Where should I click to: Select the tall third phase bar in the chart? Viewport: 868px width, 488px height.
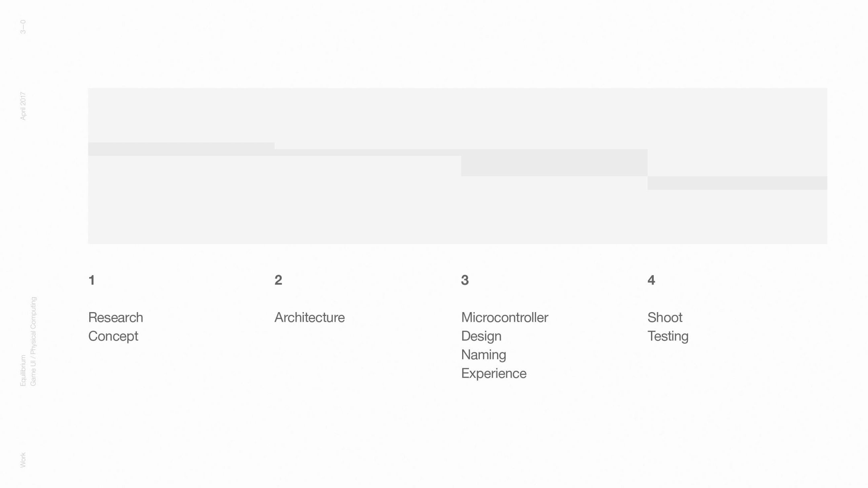coord(554,163)
